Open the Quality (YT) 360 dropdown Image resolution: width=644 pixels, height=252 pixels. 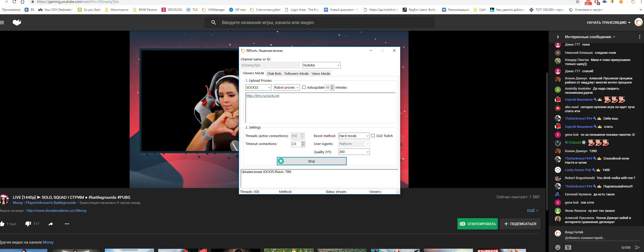click(x=354, y=152)
